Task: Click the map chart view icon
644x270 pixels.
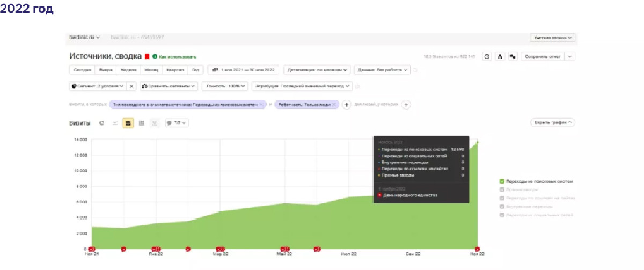Action: (x=155, y=123)
